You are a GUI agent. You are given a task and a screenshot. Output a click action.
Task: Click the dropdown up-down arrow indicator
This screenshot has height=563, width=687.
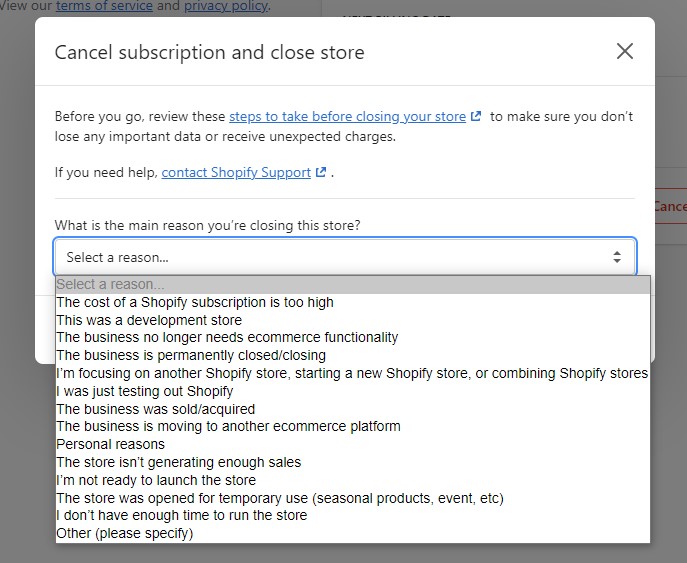coord(617,257)
